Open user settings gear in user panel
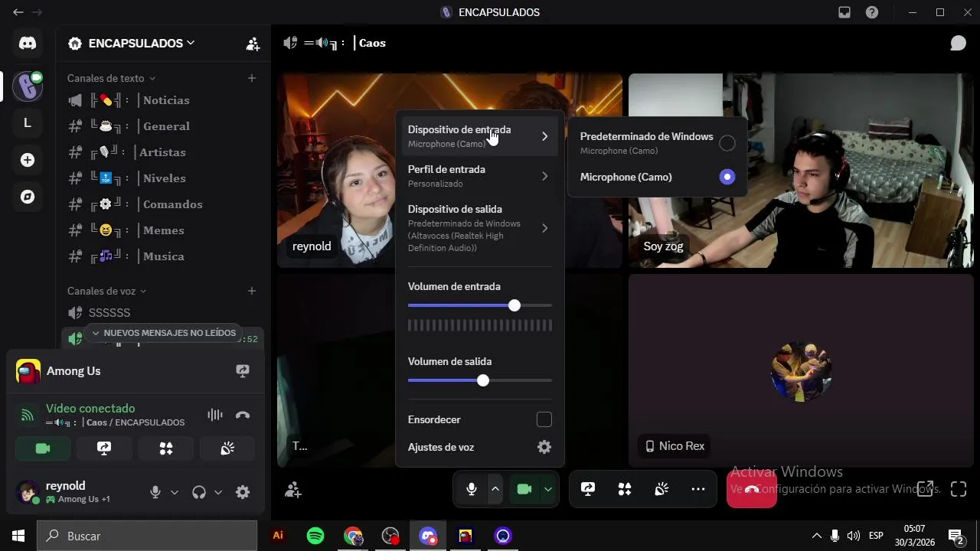The image size is (980, 551). click(x=243, y=492)
